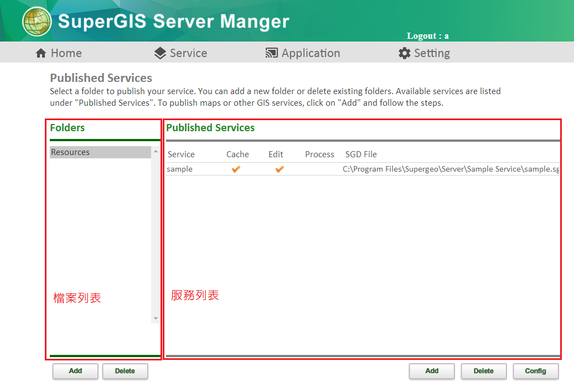Click the Delete button under Published Services

click(x=484, y=371)
